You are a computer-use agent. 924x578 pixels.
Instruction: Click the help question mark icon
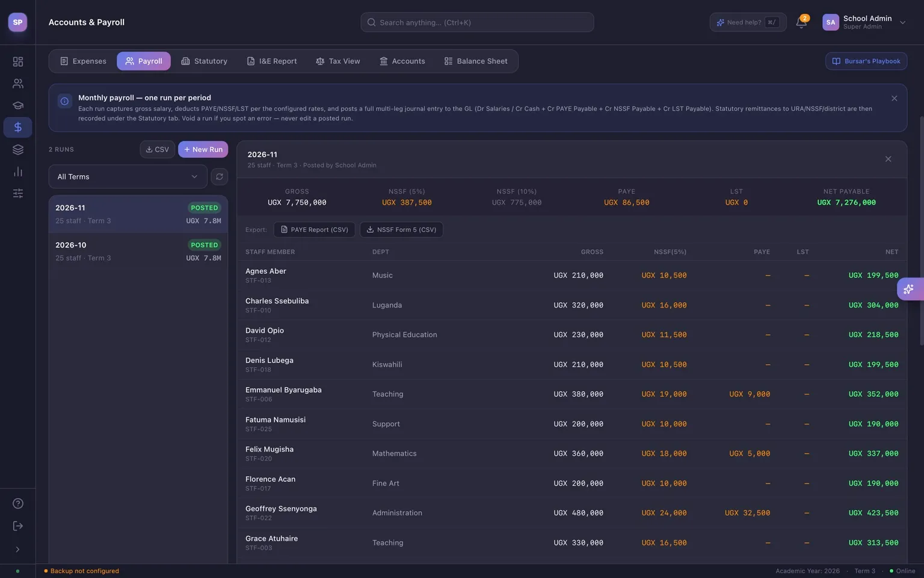pyautogui.click(x=18, y=503)
